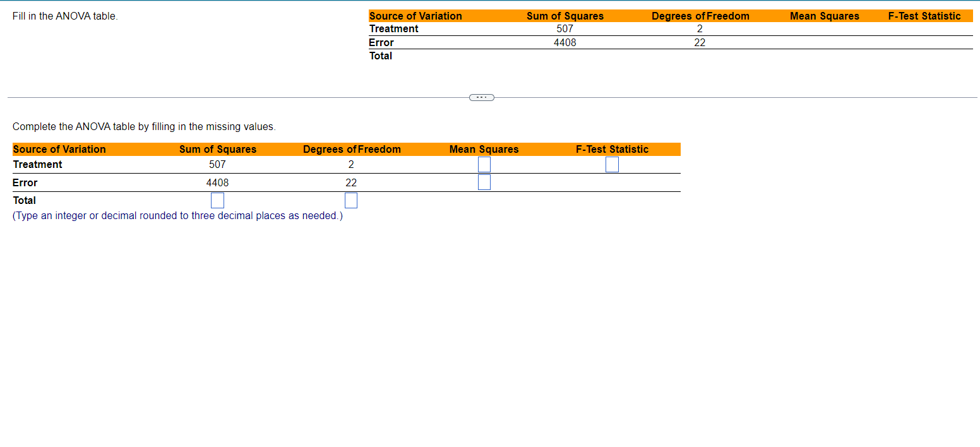This screenshot has width=980, height=447.
Task: Select the Mean Squares input for Error row
Action: click(484, 182)
